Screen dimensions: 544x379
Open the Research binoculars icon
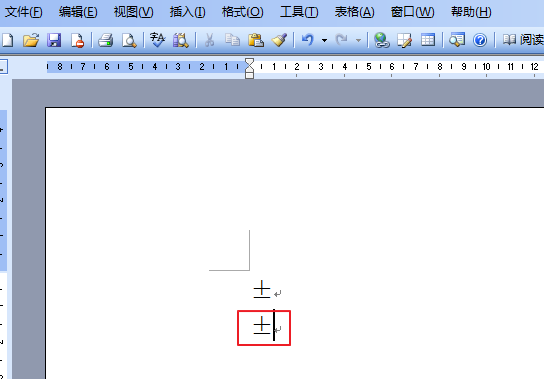click(180, 40)
